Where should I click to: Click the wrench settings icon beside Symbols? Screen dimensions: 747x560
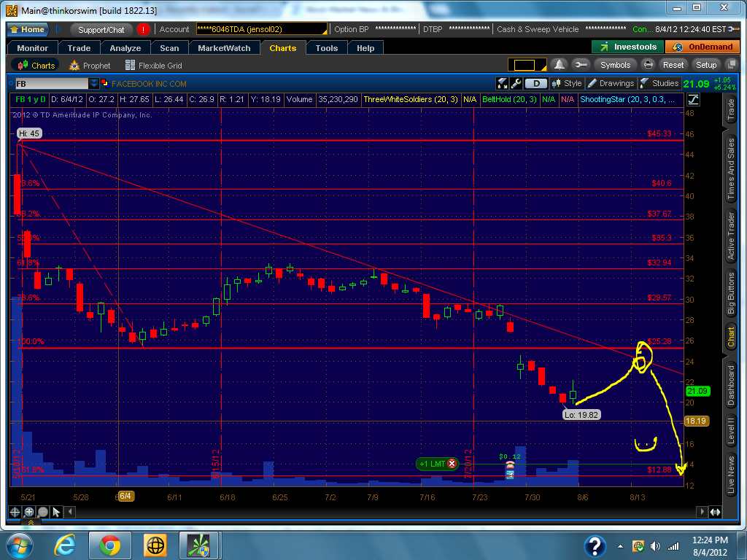tap(581, 65)
